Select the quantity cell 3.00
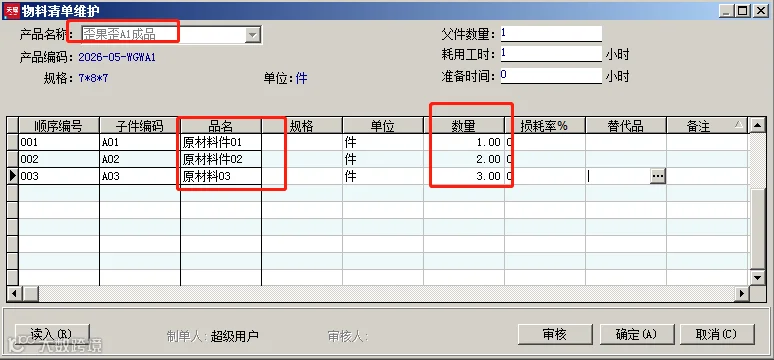This screenshot has height=360, width=774. pyautogui.click(x=464, y=176)
